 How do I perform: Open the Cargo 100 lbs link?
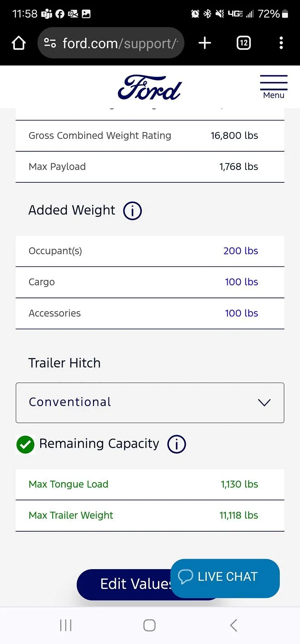coord(241,282)
